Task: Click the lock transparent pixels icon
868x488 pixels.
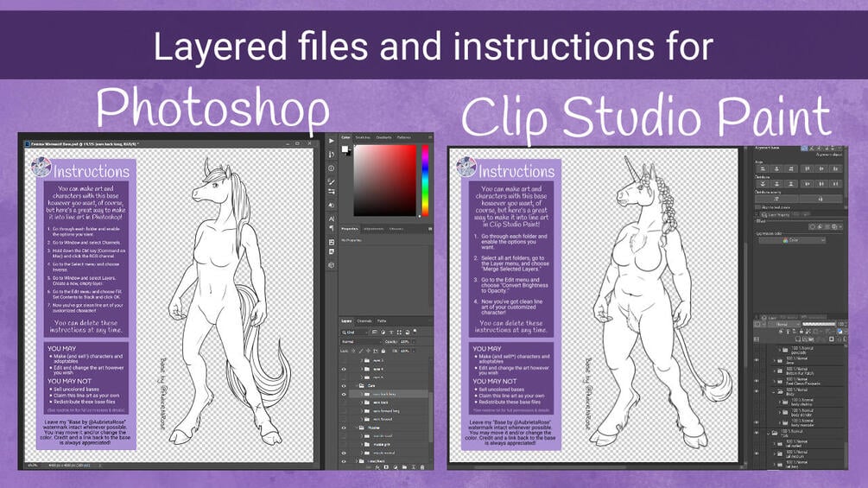Action: click(x=353, y=351)
